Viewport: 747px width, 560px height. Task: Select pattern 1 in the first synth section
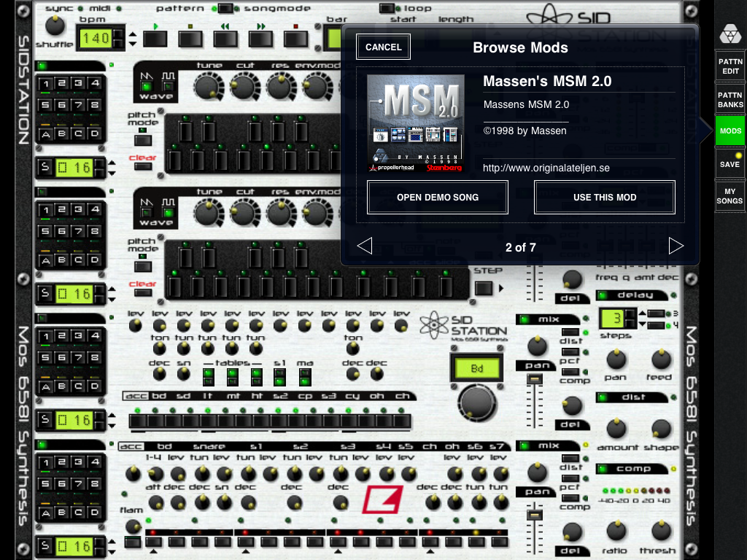coord(46,84)
